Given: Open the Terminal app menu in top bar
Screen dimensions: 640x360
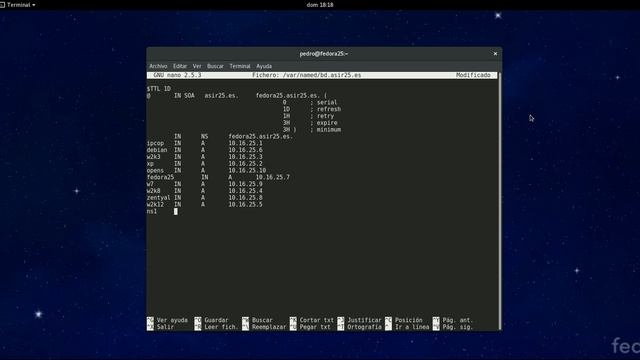Looking at the screenshot, I should 18,5.
